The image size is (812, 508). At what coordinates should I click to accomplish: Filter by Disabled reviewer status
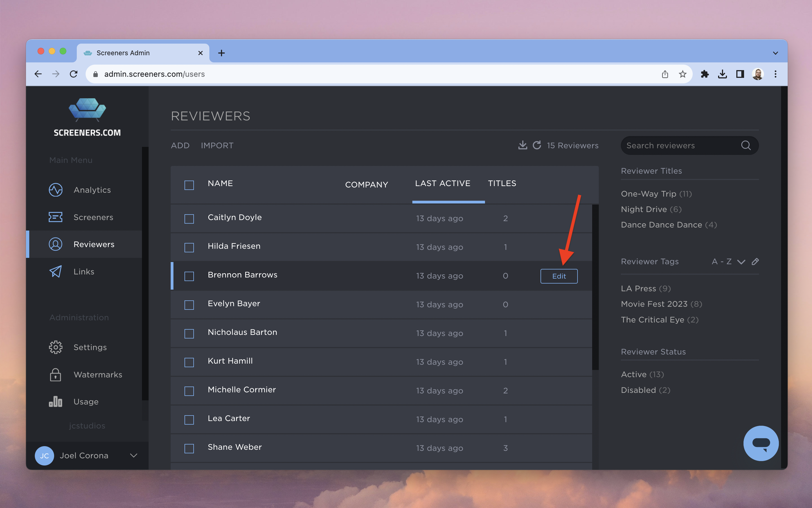[645, 390]
